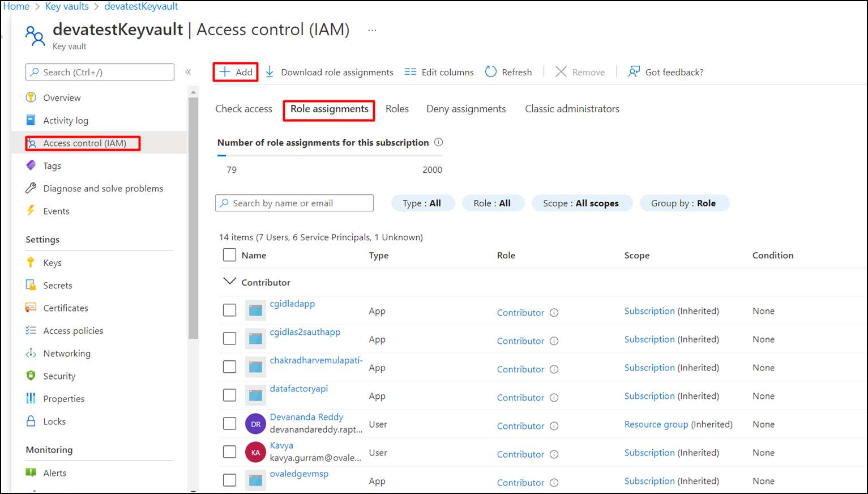Click info icon beside role assignments count

[x=438, y=142]
